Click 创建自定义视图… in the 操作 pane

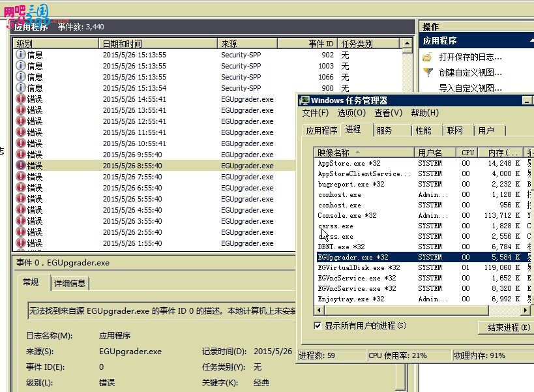[470, 72]
